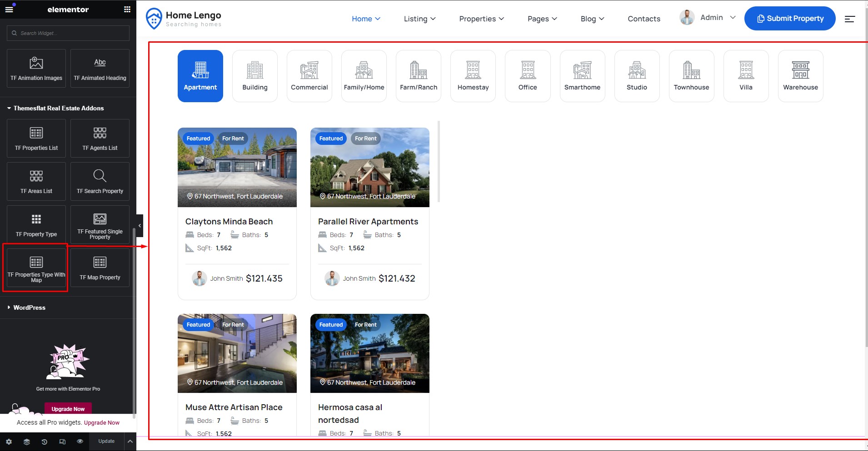Select the Studio property type tab
Viewport: 868px width, 451px height.
tap(637, 76)
